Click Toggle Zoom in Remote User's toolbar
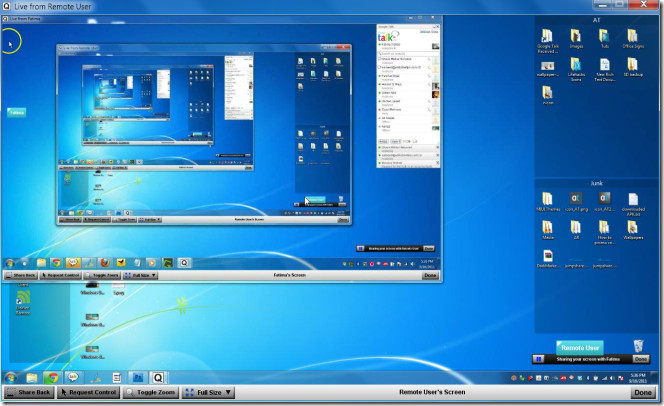Viewport: 664px width, 406px height. pos(151,392)
